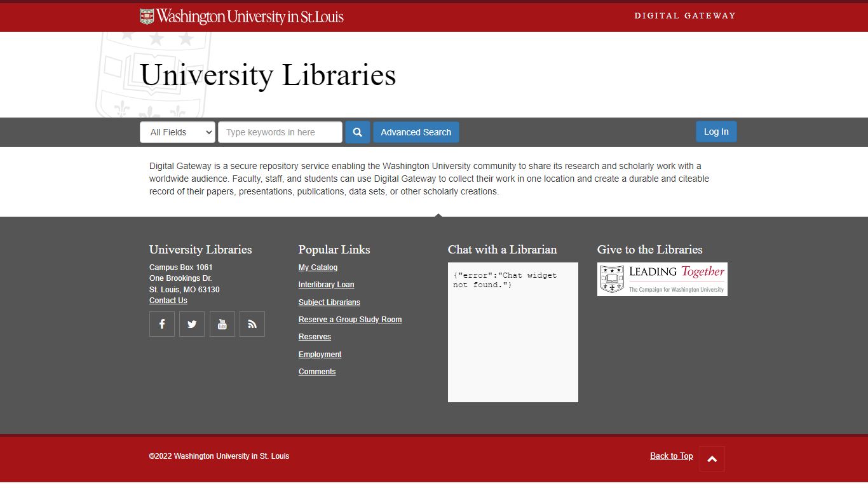Open the Interlibrary Loan link
The image size is (868, 488).
[x=327, y=285]
